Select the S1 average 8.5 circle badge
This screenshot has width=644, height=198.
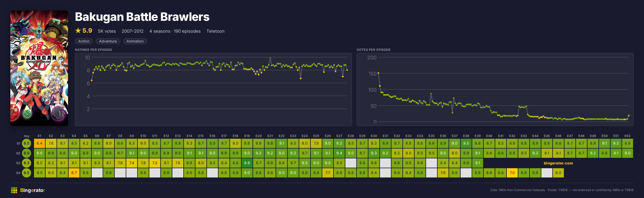click(x=27, y=143)
